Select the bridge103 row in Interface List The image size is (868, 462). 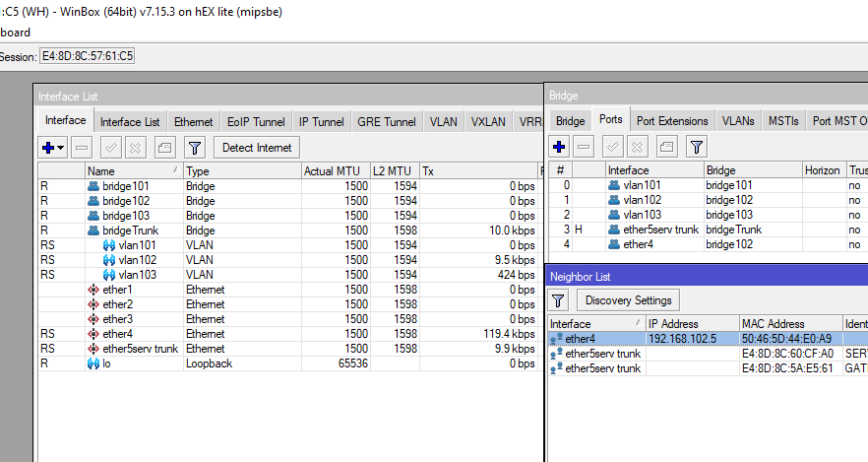pyautogui.click(x=289, y=216)
